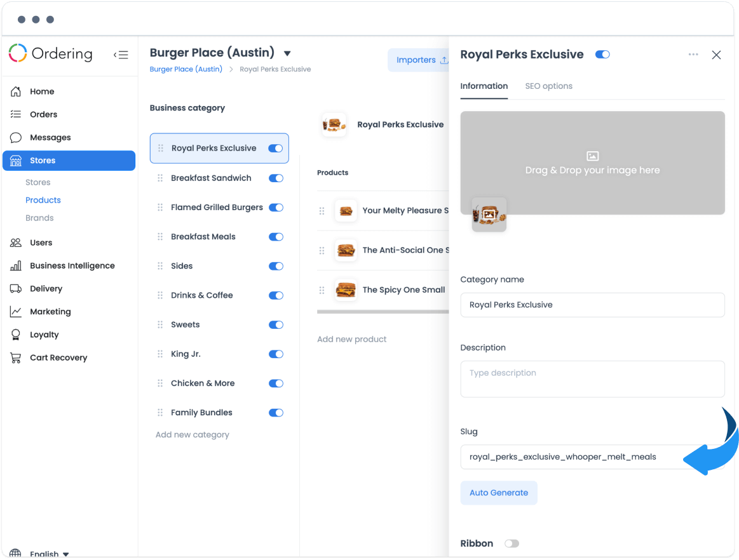This screenshot has width=739, height=560.
Task: Toggle the Chicken & More switch
Action: click(x=276, y=383)
